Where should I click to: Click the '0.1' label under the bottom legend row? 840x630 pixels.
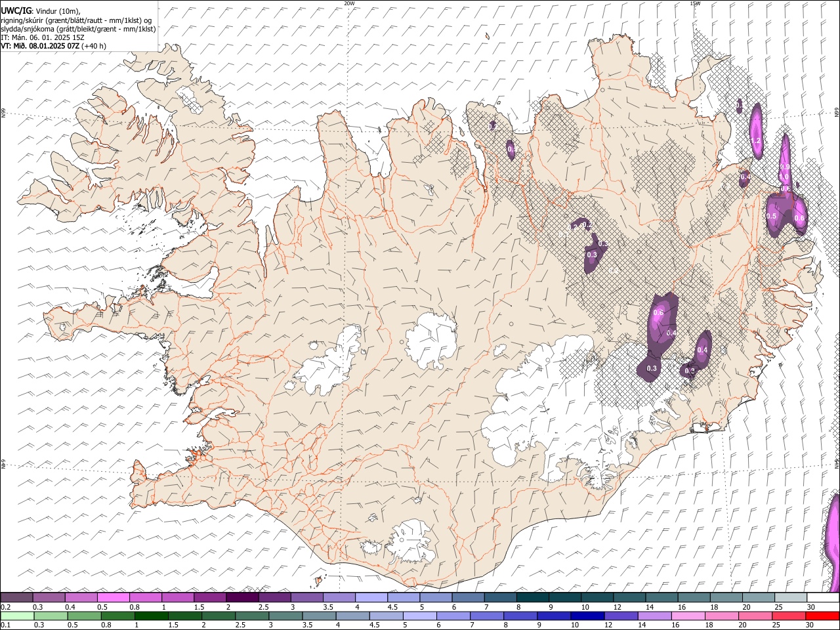tap(5, 625)
